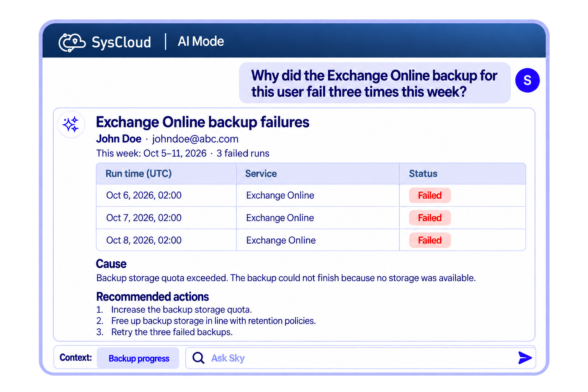Click Exchange Online in the Oct 7 row
The image size is (588, 392).
coord(280,218)
